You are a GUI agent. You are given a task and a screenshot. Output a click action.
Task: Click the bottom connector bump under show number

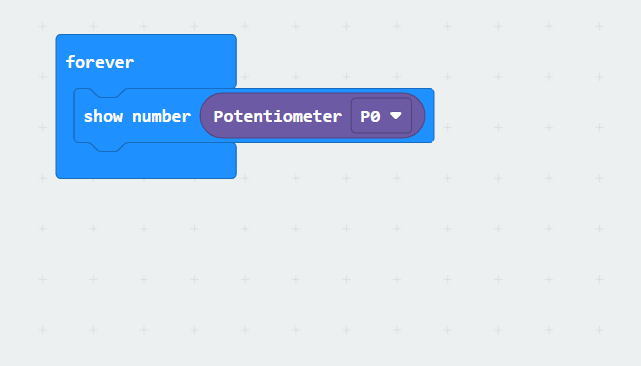(x=108, y=147)
